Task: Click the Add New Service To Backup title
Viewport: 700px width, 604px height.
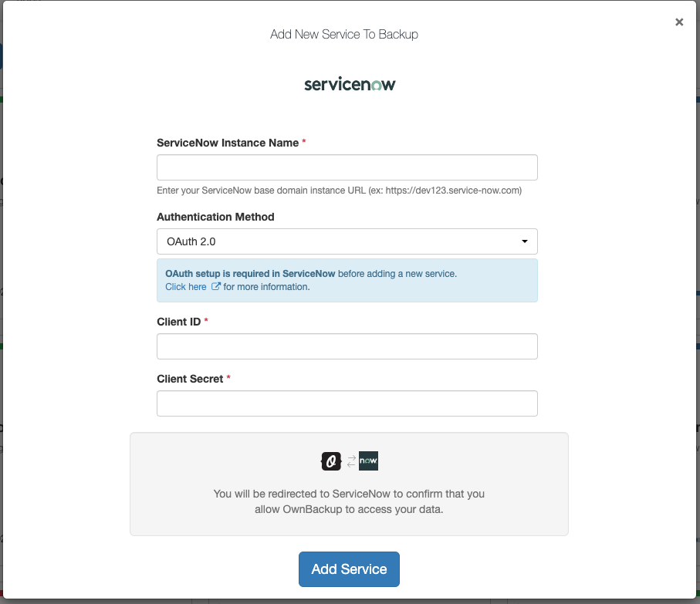Action: coord(343,34)
